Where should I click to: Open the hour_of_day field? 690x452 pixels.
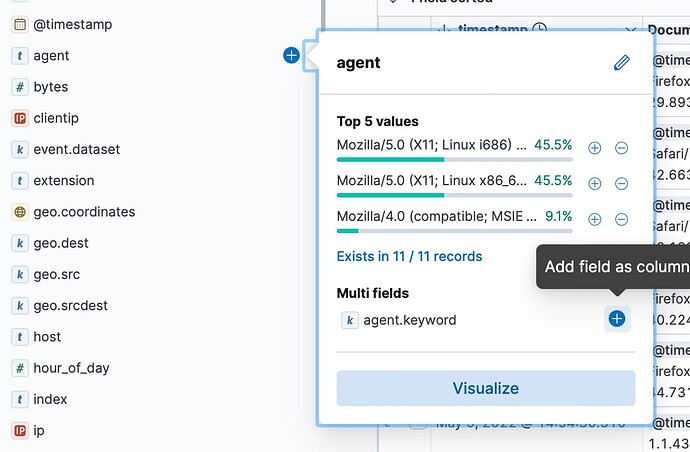[71, 368]
